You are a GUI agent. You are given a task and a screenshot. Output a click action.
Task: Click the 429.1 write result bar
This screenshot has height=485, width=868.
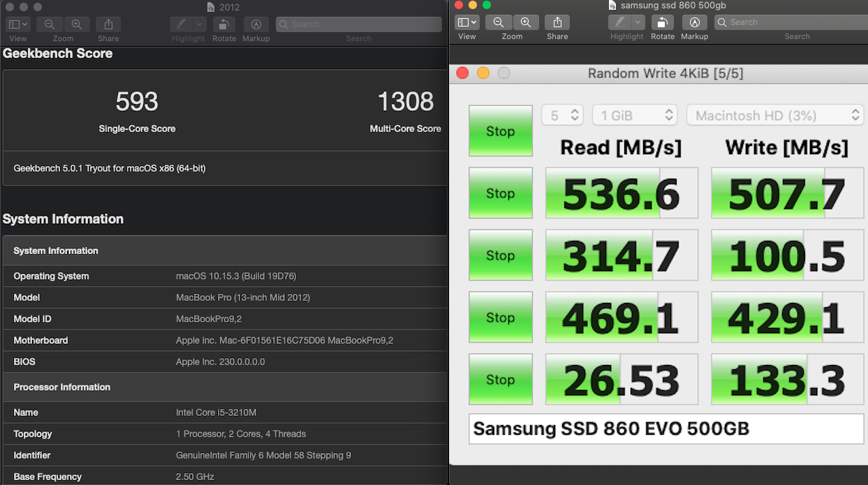tap(788, 317)
